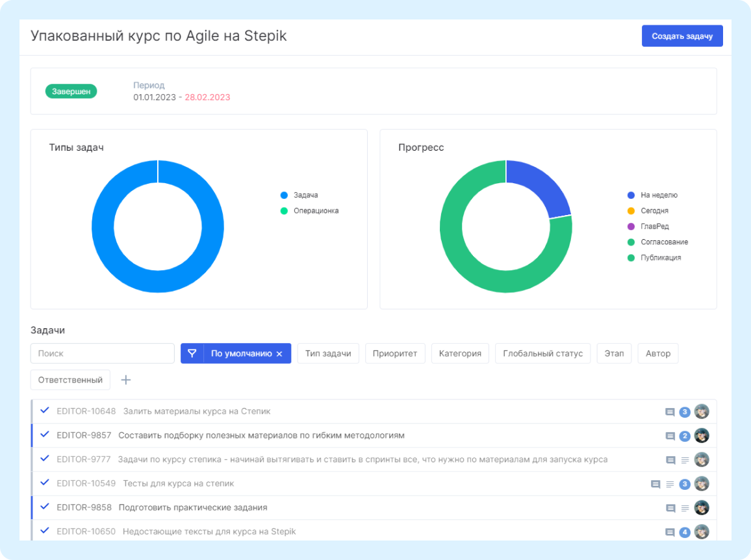The image size is (751, 560).
Task: Open task Залить материалы курса на Степик
Action: [197, 411]
